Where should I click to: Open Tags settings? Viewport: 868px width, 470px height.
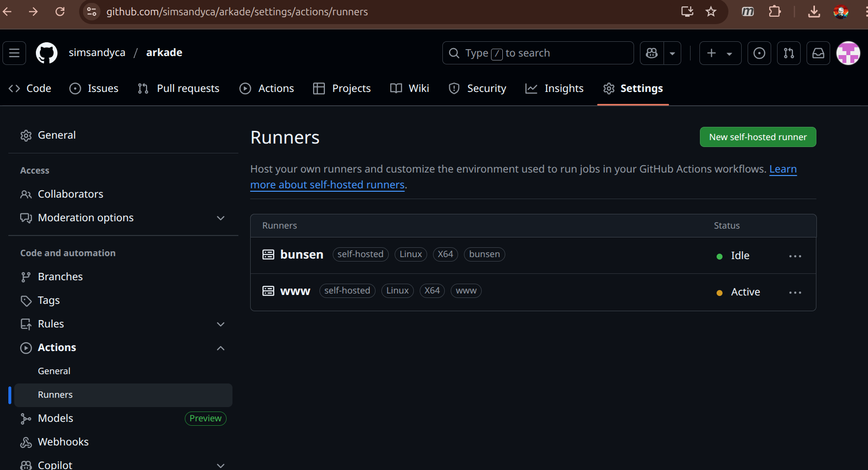click(x=123, y=300)
